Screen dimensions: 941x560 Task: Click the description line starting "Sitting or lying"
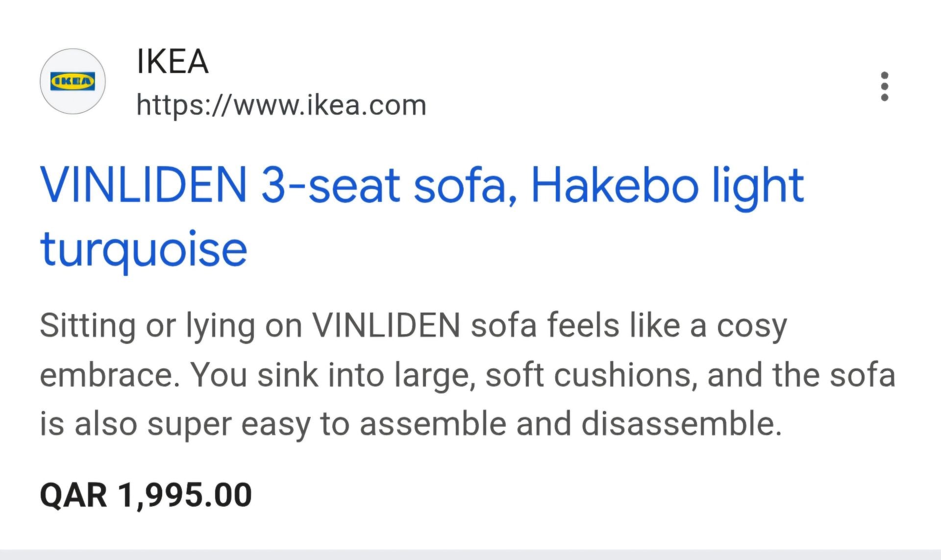coord(414,326)
